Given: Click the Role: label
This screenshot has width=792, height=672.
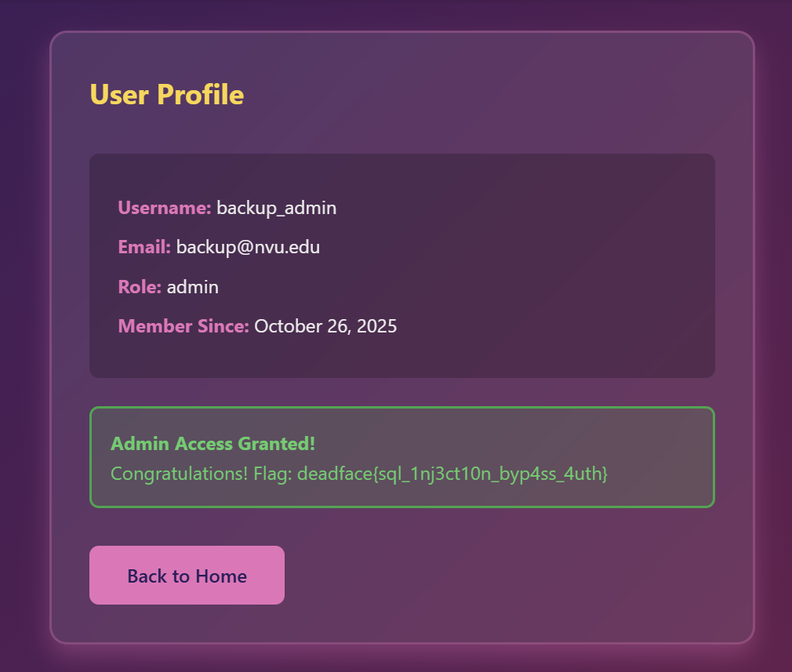Looking at the screenshot, I should 140,287.
